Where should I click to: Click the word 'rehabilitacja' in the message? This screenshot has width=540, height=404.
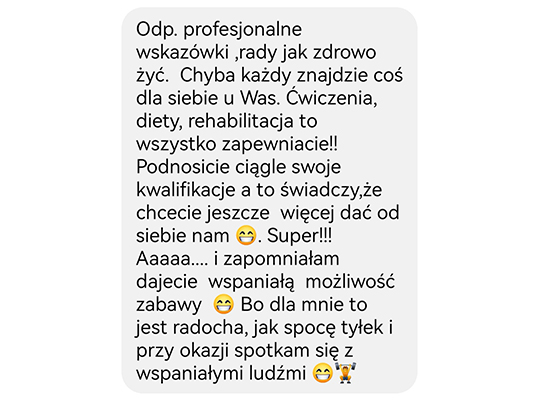tap(240, 121)
